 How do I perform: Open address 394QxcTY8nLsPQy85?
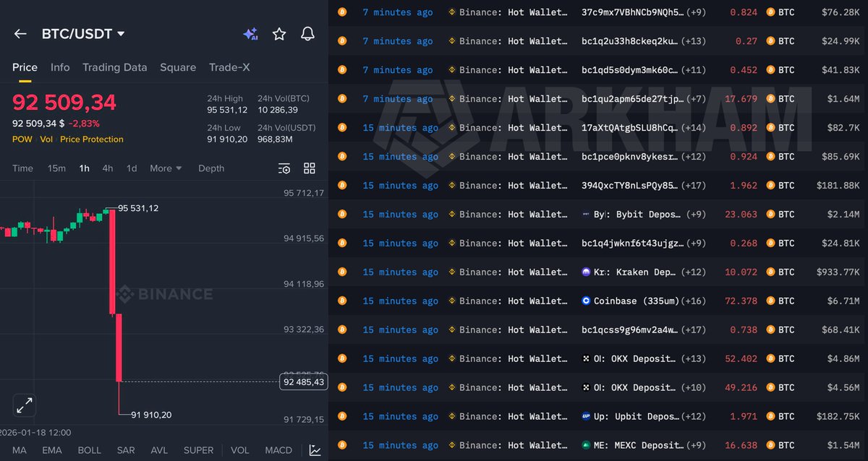(x=629, y=186)
